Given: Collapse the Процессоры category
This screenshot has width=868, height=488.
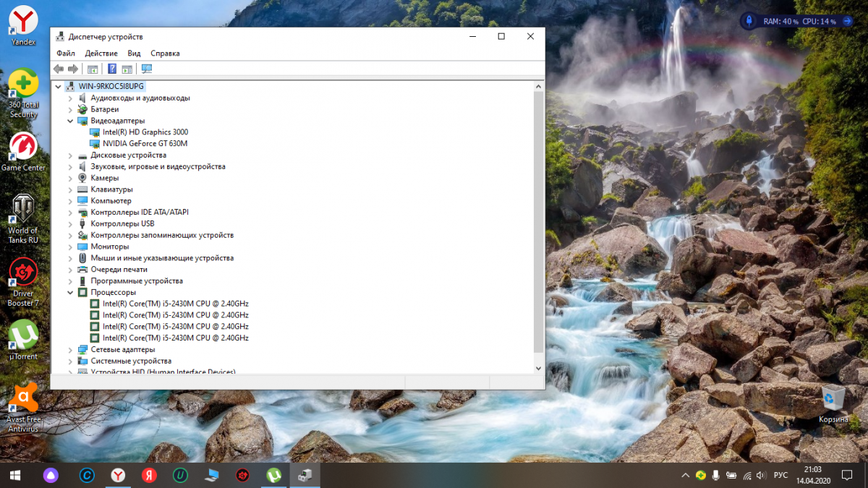Looking at the screenshot, I should tap(70, 293).
